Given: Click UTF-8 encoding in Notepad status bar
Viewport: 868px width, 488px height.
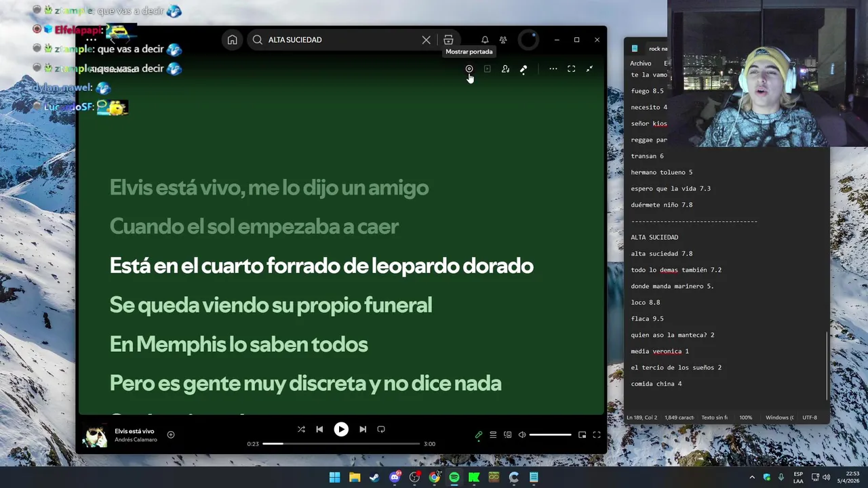Looking at the screenshot, I should tap(810, 418).
